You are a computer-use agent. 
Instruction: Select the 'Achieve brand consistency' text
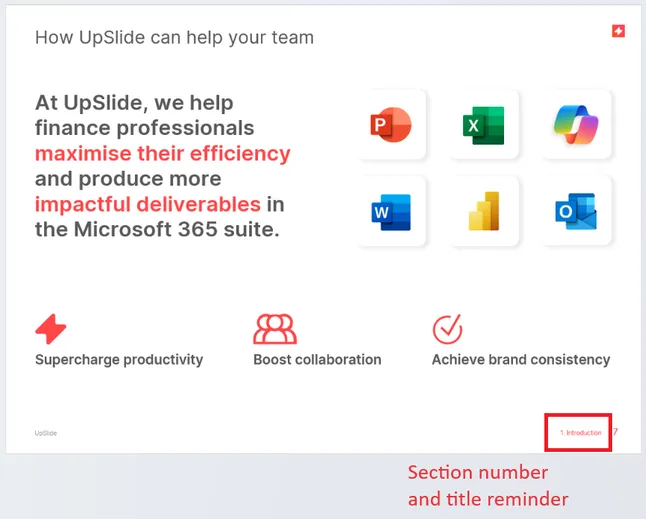pyautogui.click(x=521, y=360)
